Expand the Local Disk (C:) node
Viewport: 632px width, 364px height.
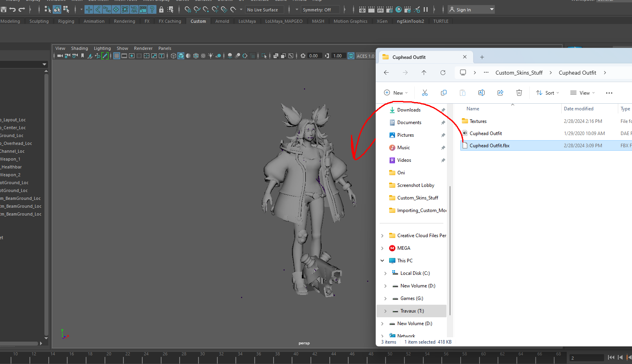coord(385,273)
